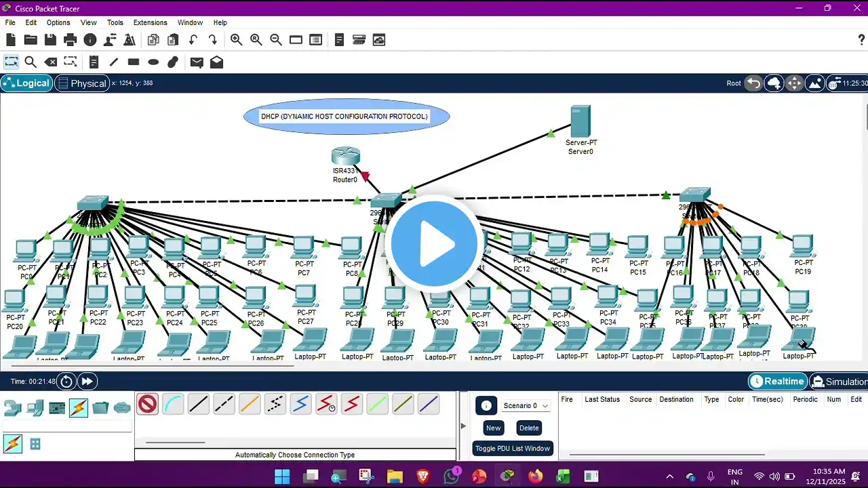Open Excel from the taskbar
This screenshot has width=868, height=488.
pyautogui.click(x=563, y=476)
